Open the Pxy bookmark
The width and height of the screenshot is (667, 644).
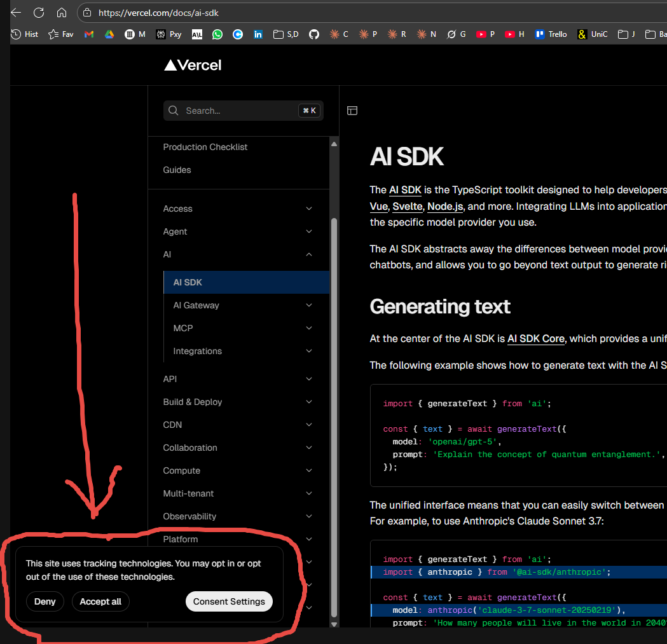coord(168,34)
